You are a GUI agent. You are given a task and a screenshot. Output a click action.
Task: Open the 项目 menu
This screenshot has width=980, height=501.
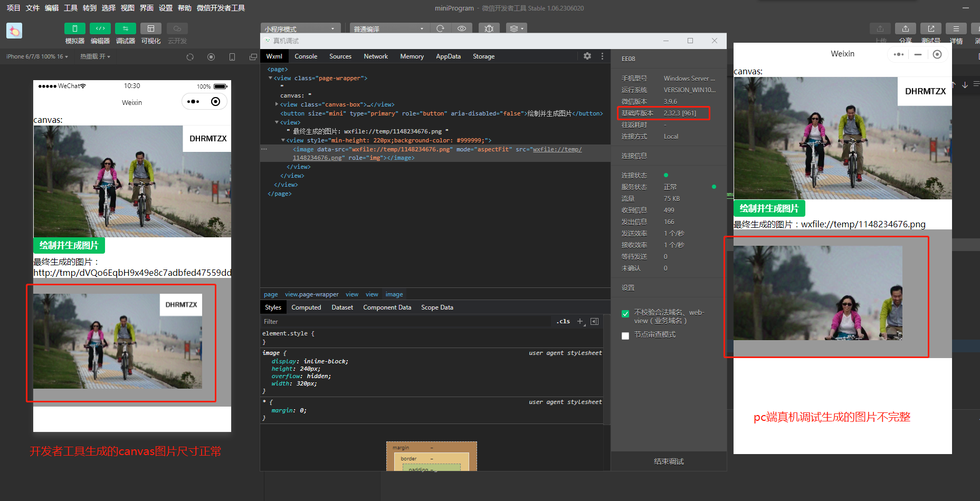pyautogui.click(x=13, y=8)
